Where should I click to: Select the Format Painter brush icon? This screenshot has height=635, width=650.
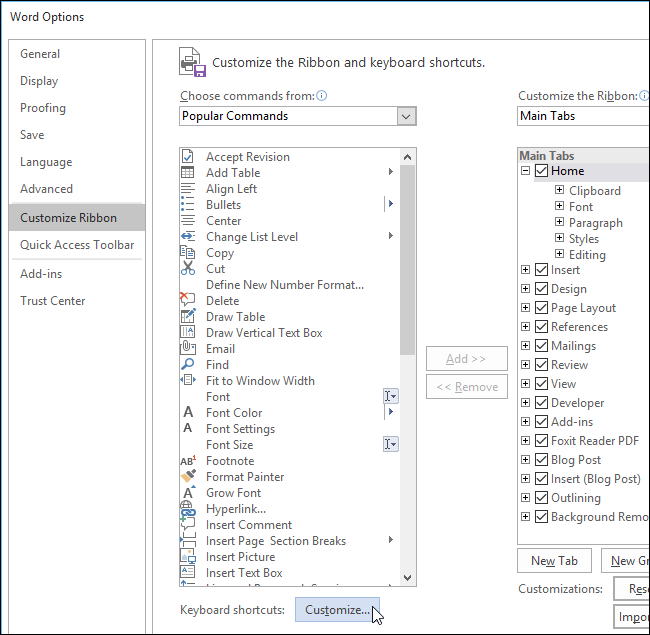187,477
